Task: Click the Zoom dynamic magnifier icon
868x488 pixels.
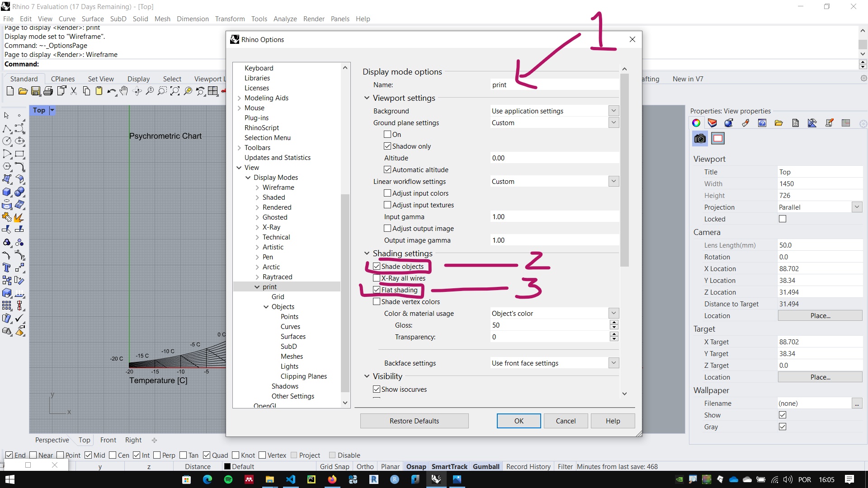Action: (150, 91)
